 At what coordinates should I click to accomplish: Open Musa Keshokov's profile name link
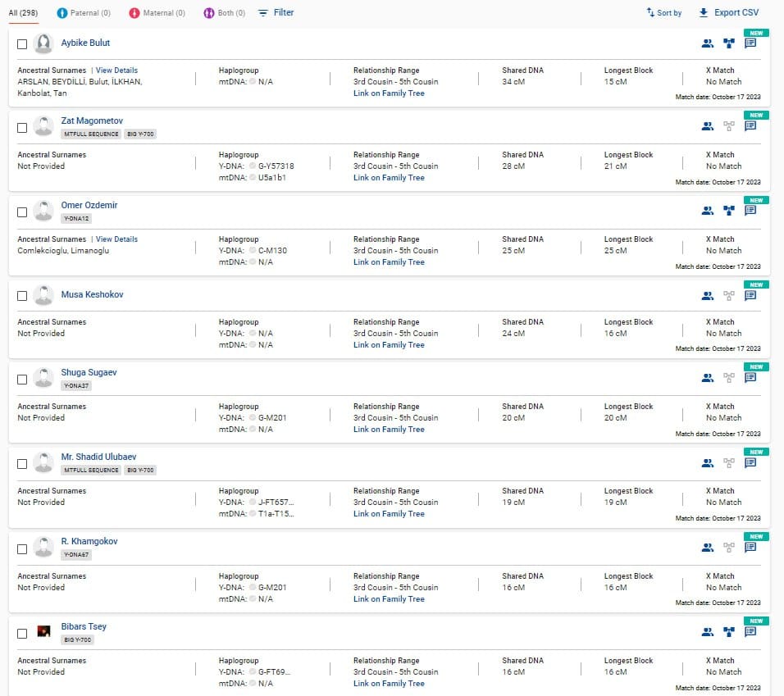tap(92, 294)
